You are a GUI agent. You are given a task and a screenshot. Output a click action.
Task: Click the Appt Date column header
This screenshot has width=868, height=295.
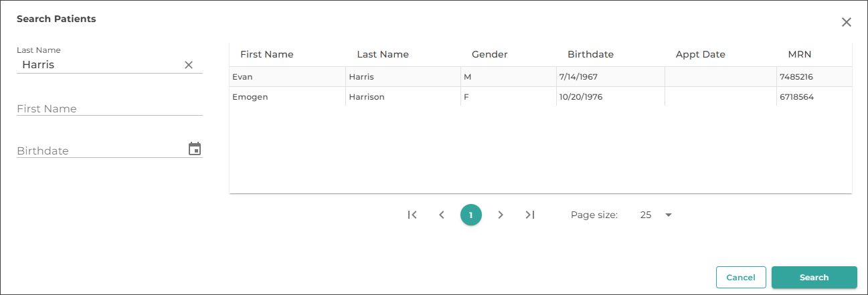(x=700, y=54)
